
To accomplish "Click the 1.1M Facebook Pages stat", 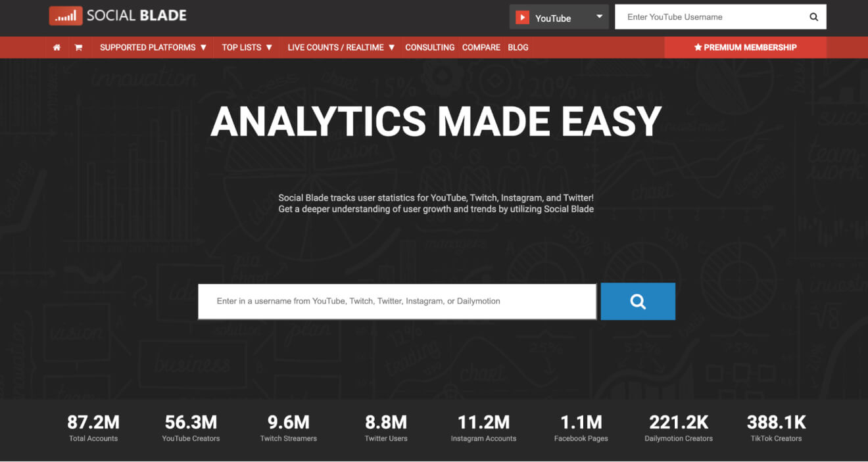I will [x=581, y=428].
